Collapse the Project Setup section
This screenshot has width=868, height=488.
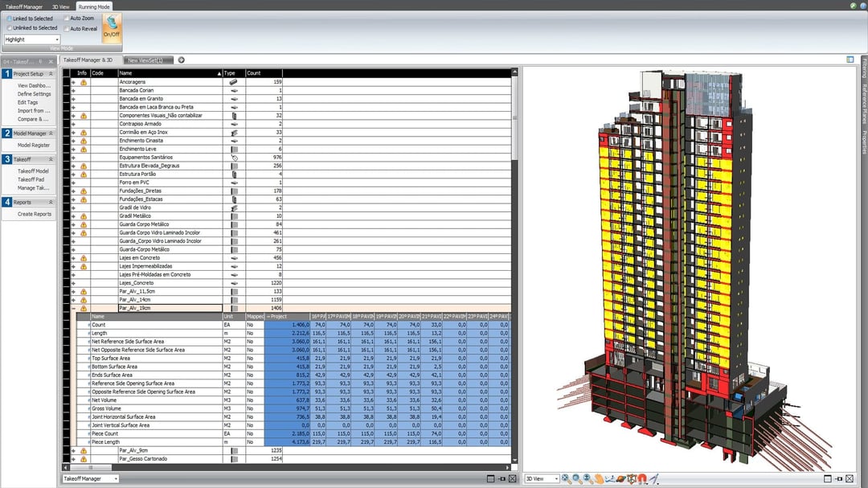pyautogui.click(x=51, y=74)
